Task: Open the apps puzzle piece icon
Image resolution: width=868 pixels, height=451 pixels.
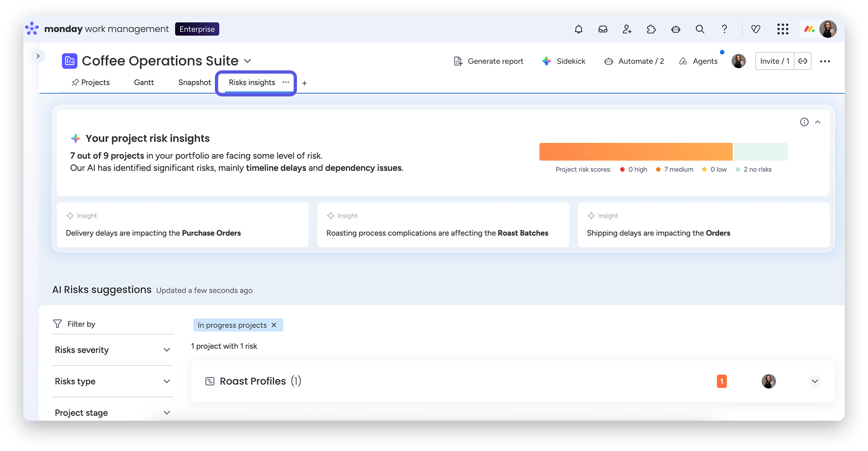Action: click(x=651, y=29)
